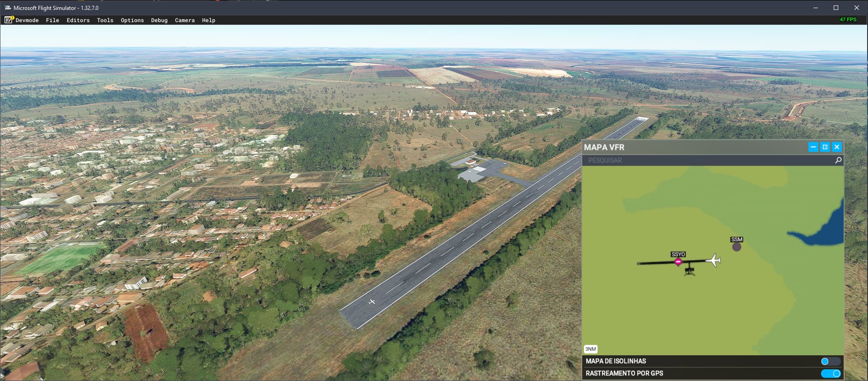Screen dimensions: 868x381
Task: Select the SSYO airport marker on map
Action: coord(678,261)
